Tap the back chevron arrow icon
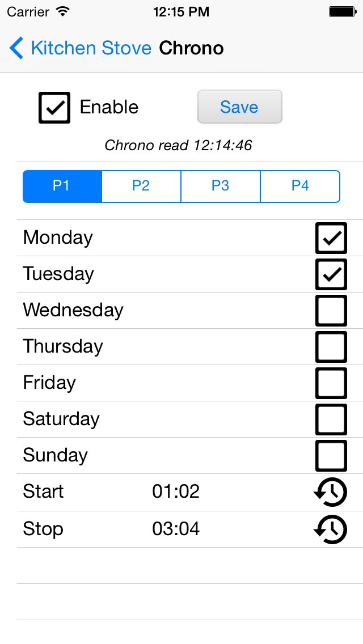This screenshot has width=363, height=644. coord(16,48)
